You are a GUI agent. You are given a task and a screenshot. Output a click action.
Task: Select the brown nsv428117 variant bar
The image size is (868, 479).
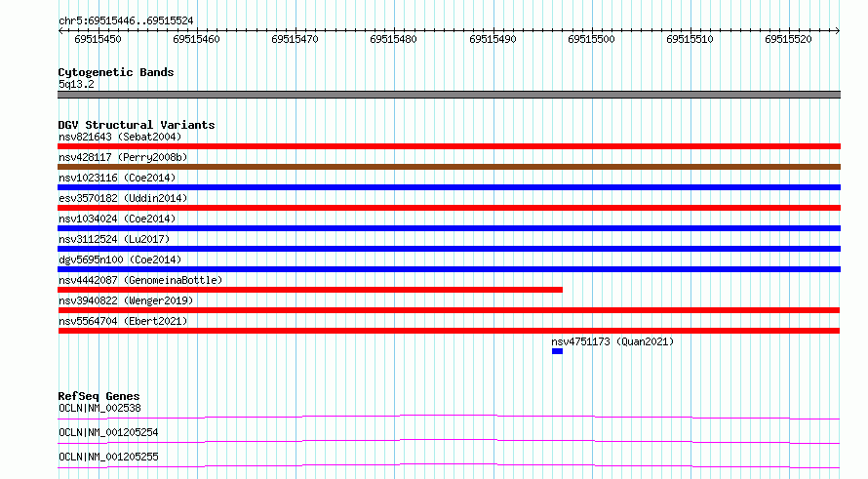pos(449,167)
